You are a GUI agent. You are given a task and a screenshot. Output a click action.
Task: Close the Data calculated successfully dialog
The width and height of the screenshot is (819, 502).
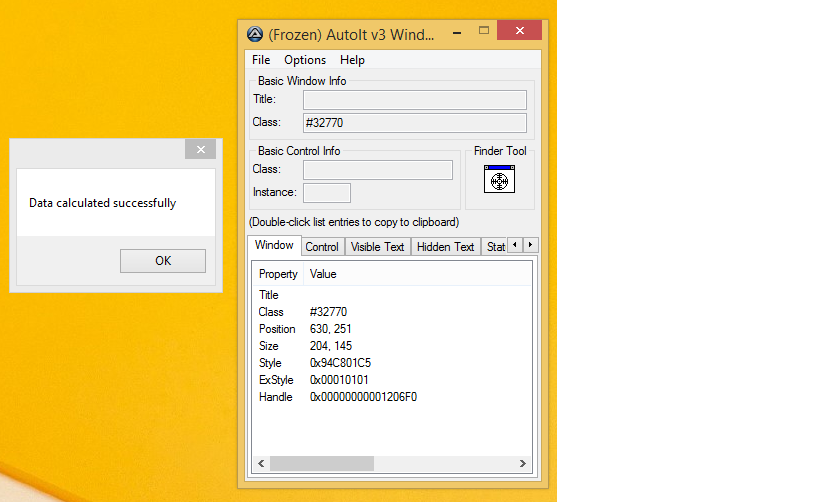tap(201, 149)
